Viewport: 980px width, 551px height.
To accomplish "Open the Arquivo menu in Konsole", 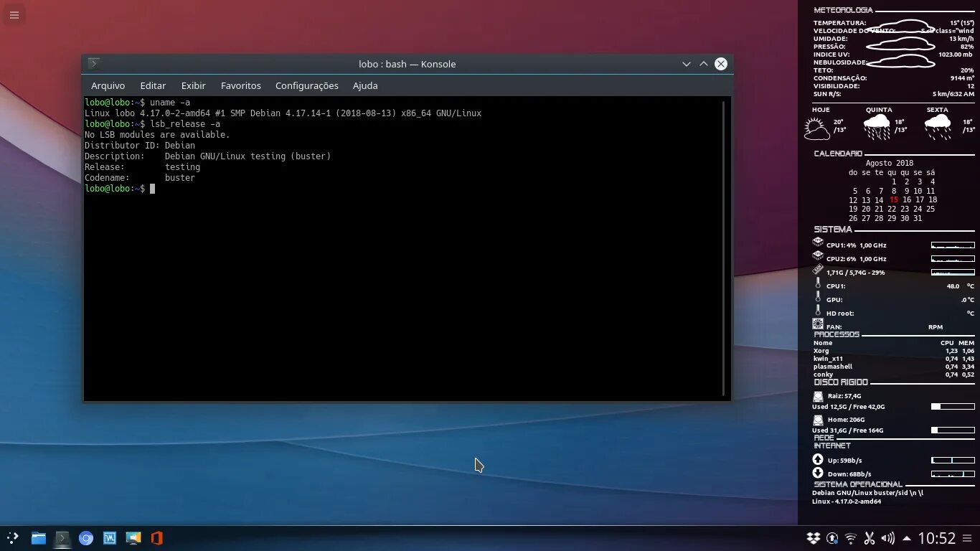I will 108,85.
